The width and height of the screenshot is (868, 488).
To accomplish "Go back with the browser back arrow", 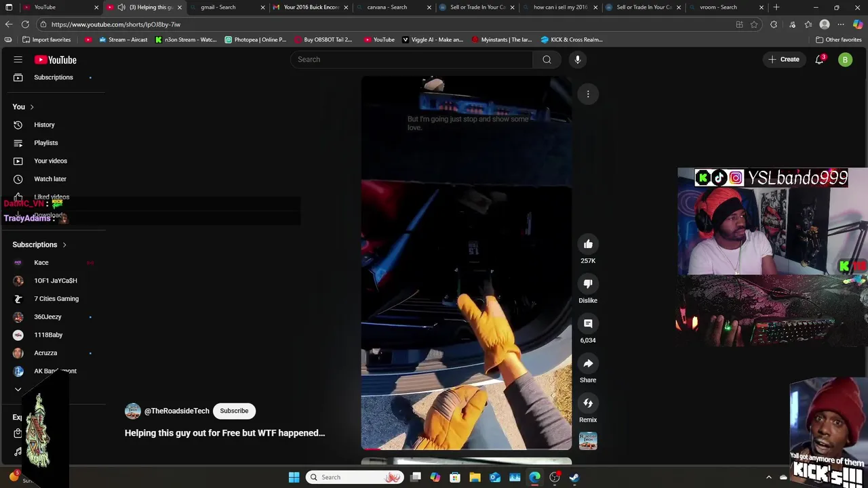I will [x=9, y=24].
